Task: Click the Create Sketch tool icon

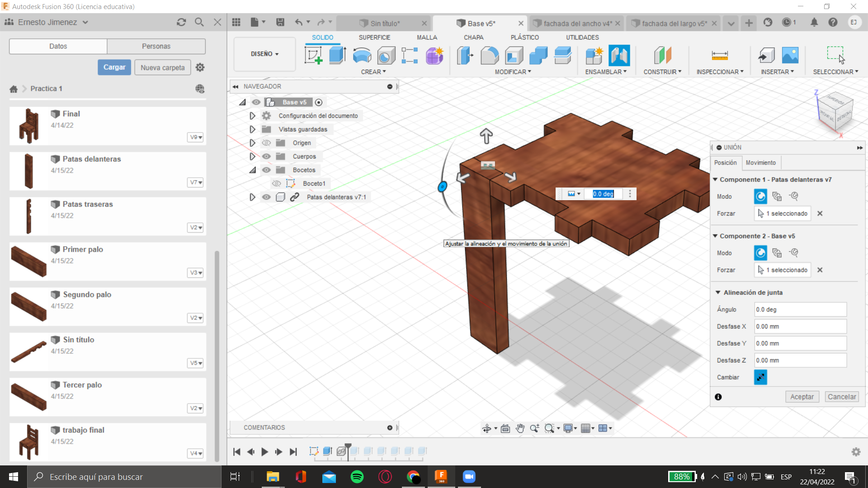Action: [x=313, y=56]
